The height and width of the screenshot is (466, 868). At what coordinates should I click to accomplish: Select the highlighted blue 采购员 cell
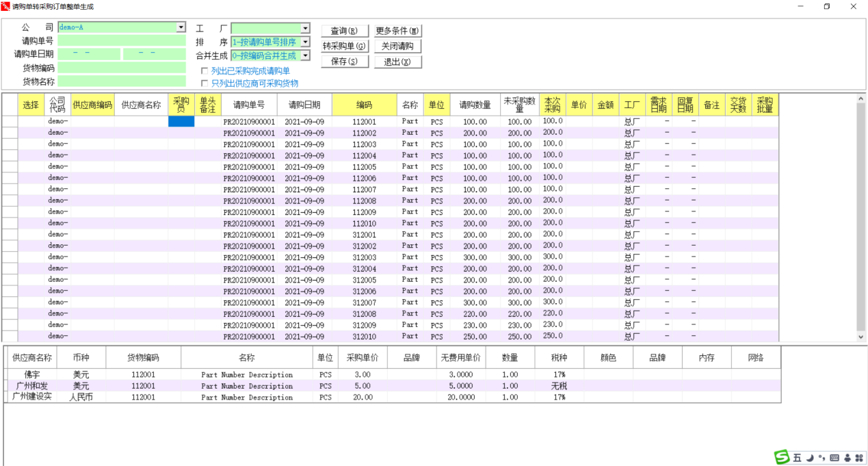click(x=181, y=121)
